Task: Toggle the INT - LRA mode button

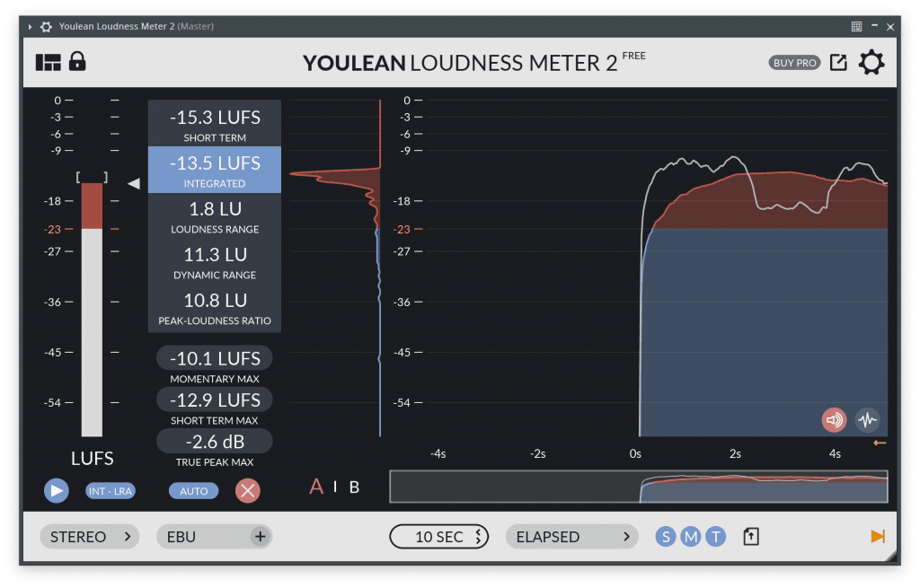Action: coord(111,491)
